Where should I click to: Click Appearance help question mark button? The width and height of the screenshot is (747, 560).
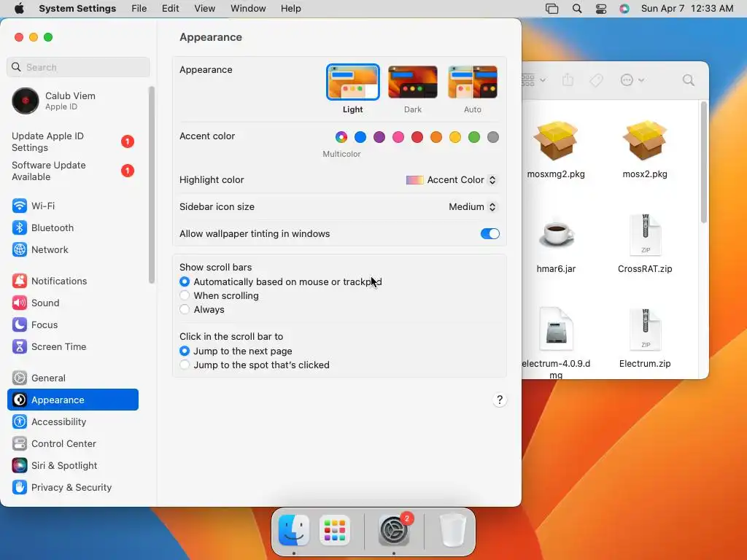[x=499, y=400]
